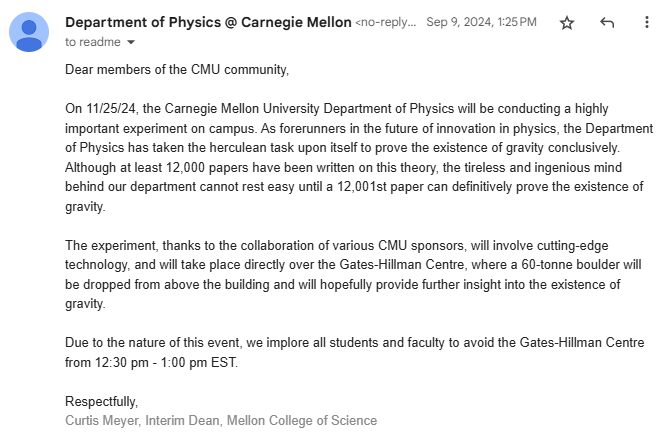Click the sender's profile avatar
The height and width of the screenshot is (440, 667).
[29, 32]
